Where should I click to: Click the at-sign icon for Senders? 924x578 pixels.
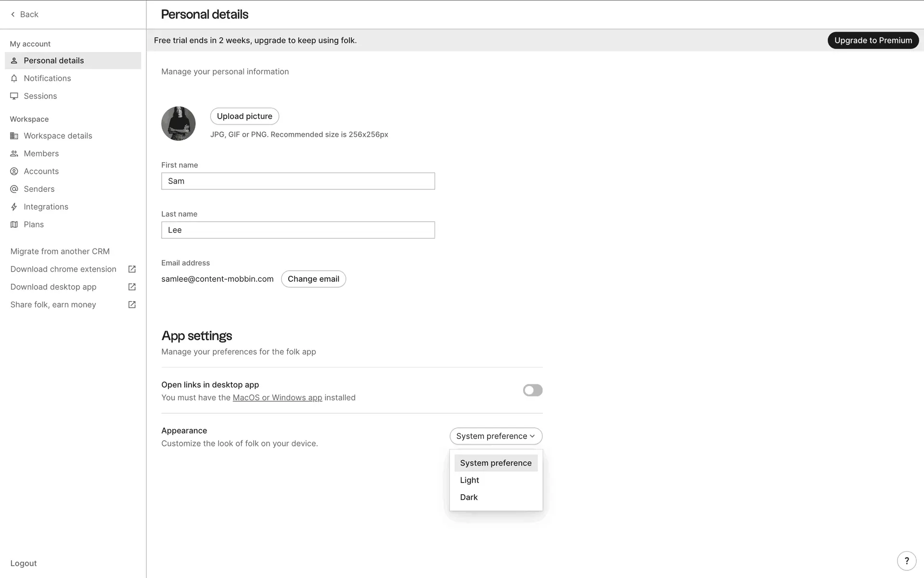(14, 189)
